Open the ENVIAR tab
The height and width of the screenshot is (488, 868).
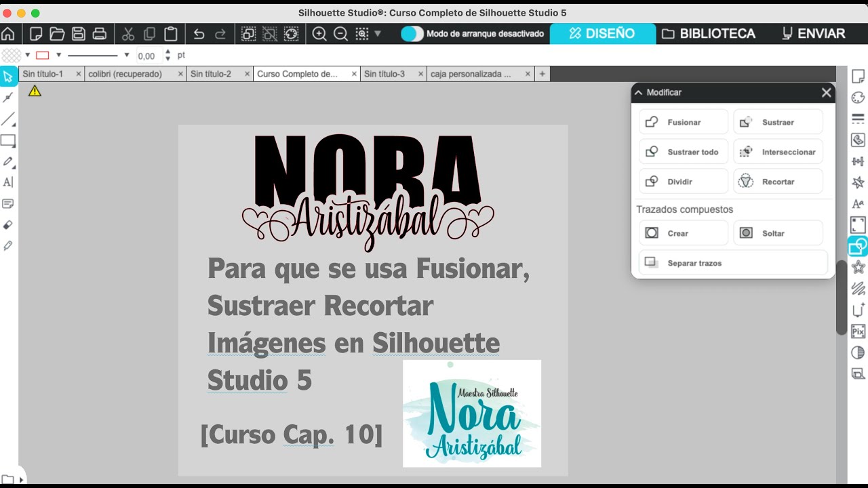813,33
